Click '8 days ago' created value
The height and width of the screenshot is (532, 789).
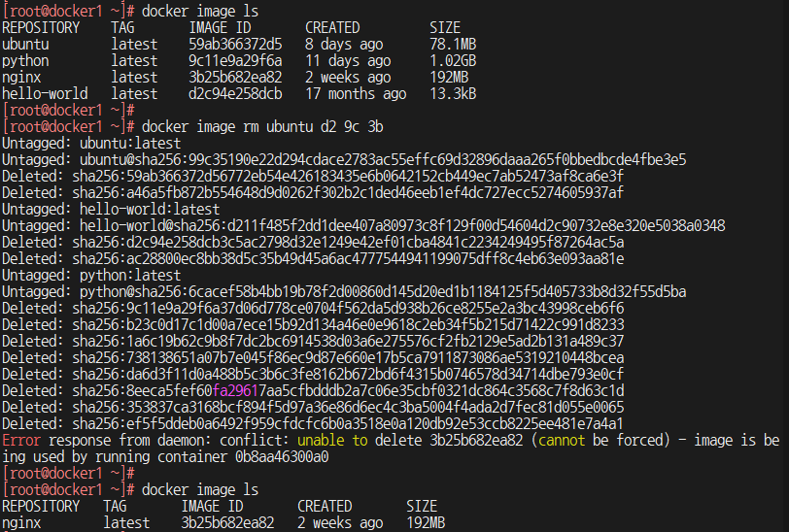tap(344, 45)
